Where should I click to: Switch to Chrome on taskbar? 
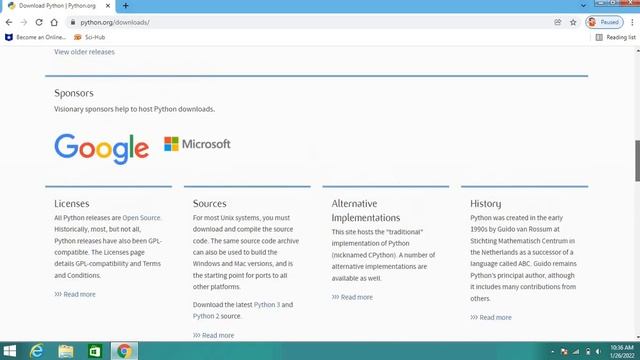(x=124, y=351)
